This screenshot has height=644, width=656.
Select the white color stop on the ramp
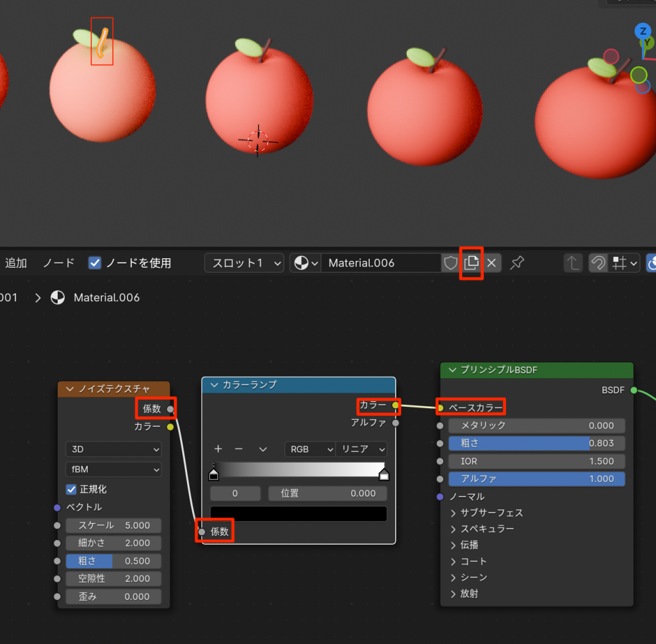click(384, 475)
